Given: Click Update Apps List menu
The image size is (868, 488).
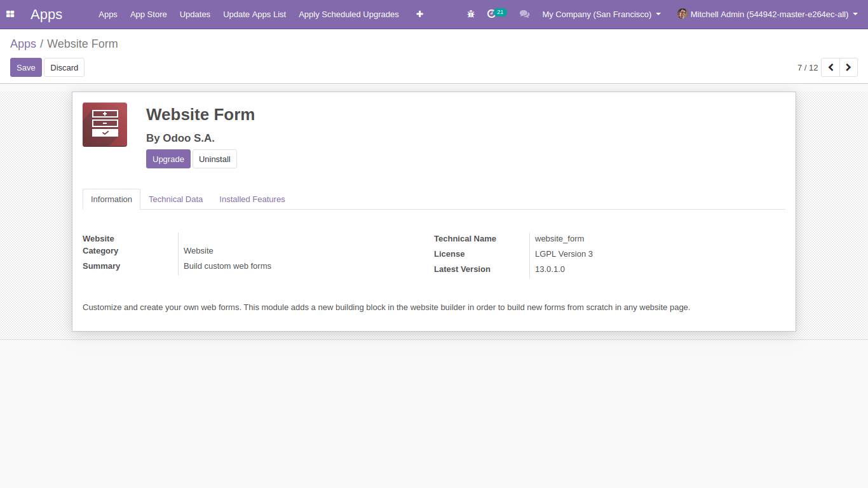Looking at the screenshot, I should [255, 14].
